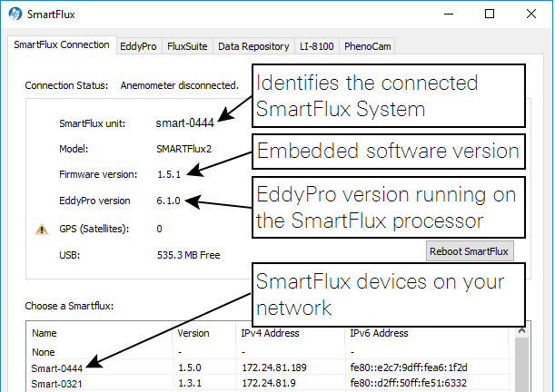The height and width of the screenshot is (392, 555).
Task: Click the SmartFlux app logo in title bar
Action: (15, 15)
